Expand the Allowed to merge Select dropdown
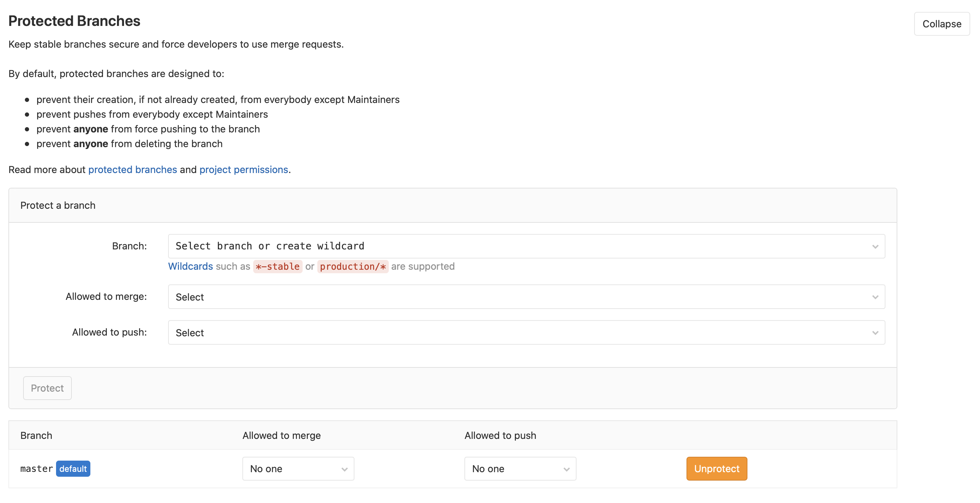This screenshot has height=503, width=980. click(x=526, y=297)
